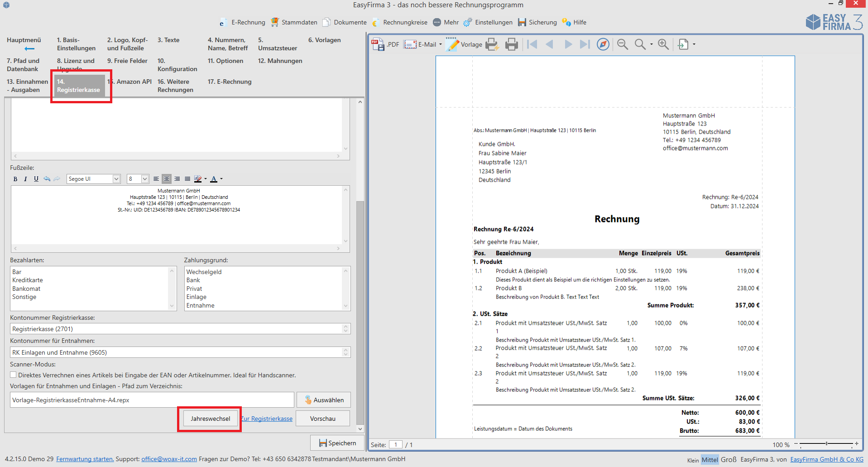Justify footer text

(187, 179)
